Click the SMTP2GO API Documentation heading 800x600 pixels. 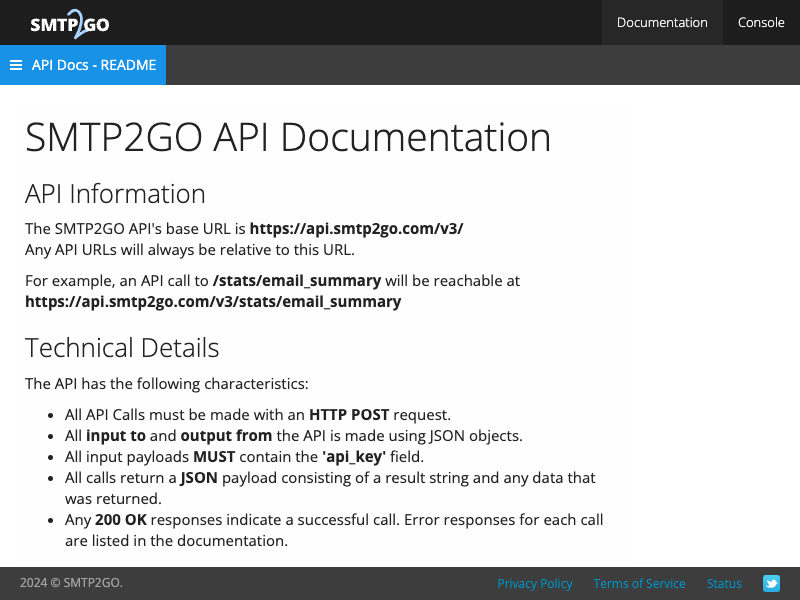click(288, 137)
